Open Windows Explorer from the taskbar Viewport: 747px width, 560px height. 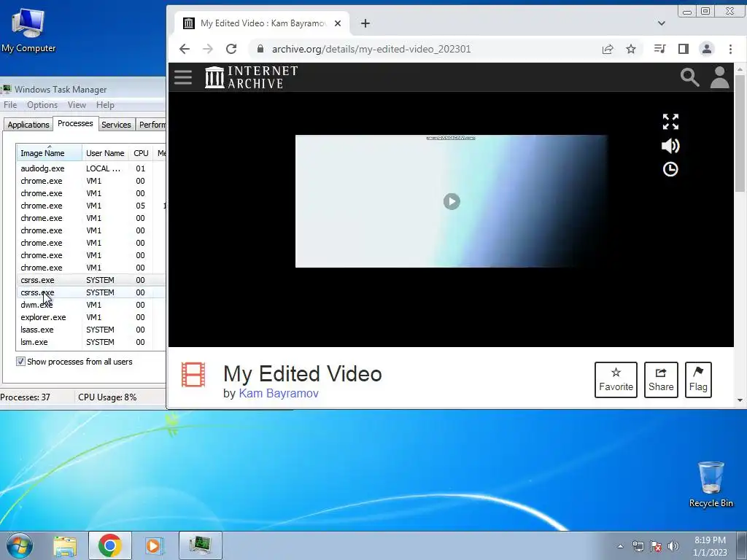tap(65, 545)
